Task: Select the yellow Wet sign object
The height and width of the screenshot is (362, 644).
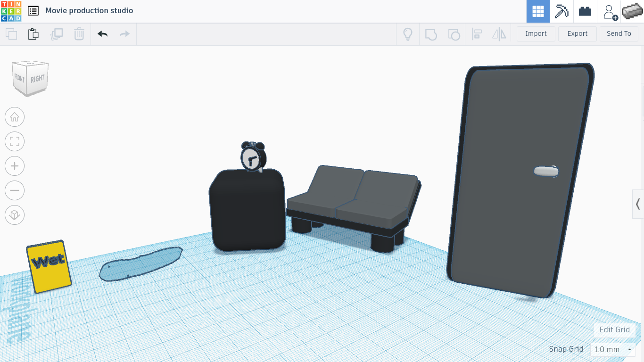Action: pos(49,266)
